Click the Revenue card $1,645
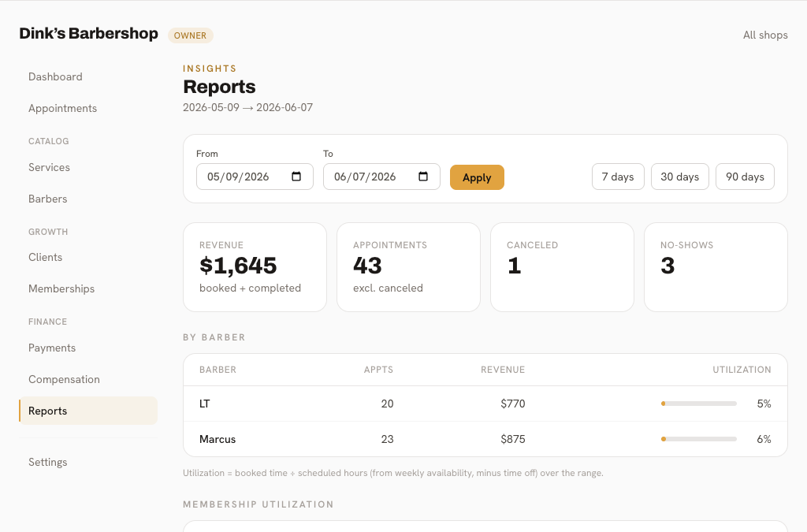807x532 pixels. tap(255, 267)
